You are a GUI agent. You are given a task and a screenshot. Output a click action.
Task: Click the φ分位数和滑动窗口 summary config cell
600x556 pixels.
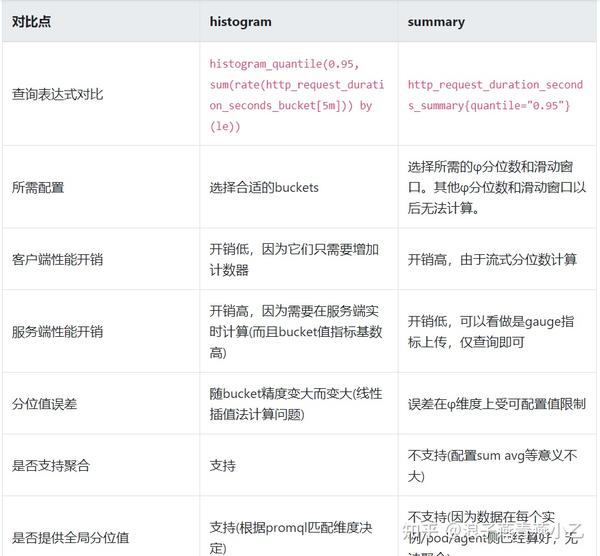pos(496,187)
